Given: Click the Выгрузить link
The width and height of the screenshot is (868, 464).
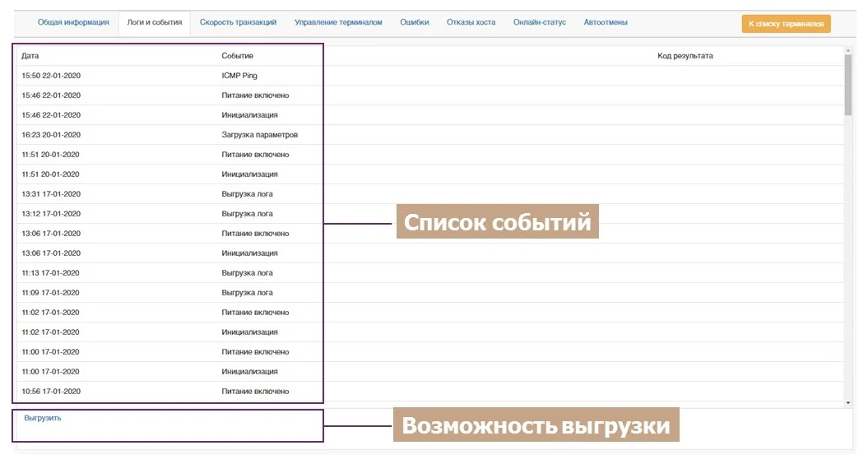Looking at the screenshot, I should 43,418.
